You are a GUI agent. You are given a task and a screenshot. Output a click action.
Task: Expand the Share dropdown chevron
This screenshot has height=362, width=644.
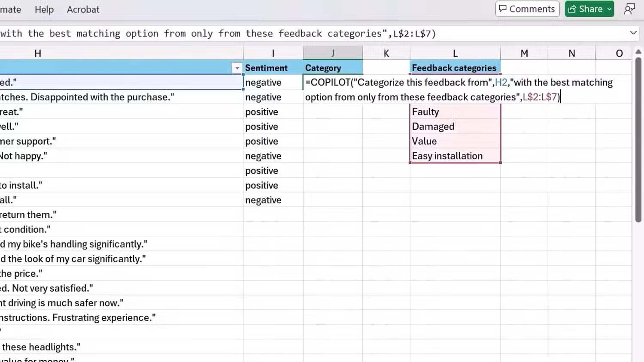point(610,9)
